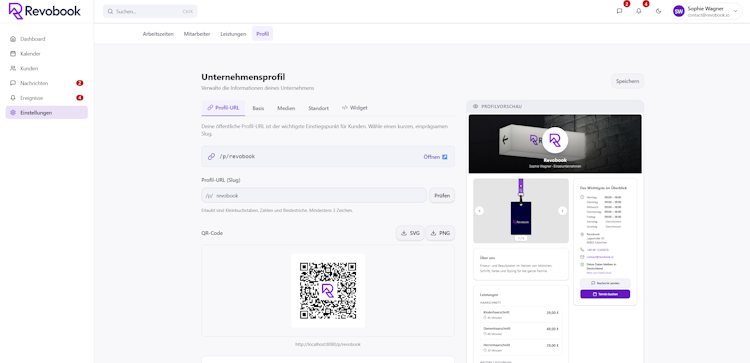Click the Prüfen slug button
The image size is (750, 363).
click(x=441, y=195)
